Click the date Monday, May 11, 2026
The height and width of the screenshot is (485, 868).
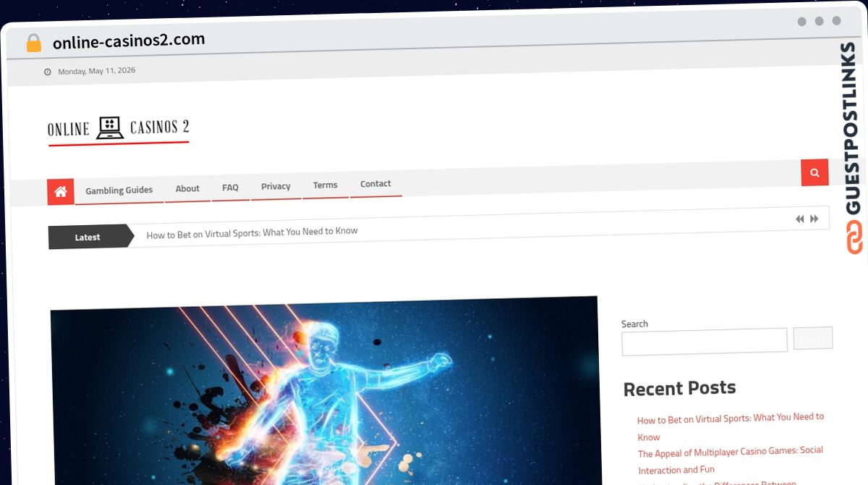click(x=96, y=71)
